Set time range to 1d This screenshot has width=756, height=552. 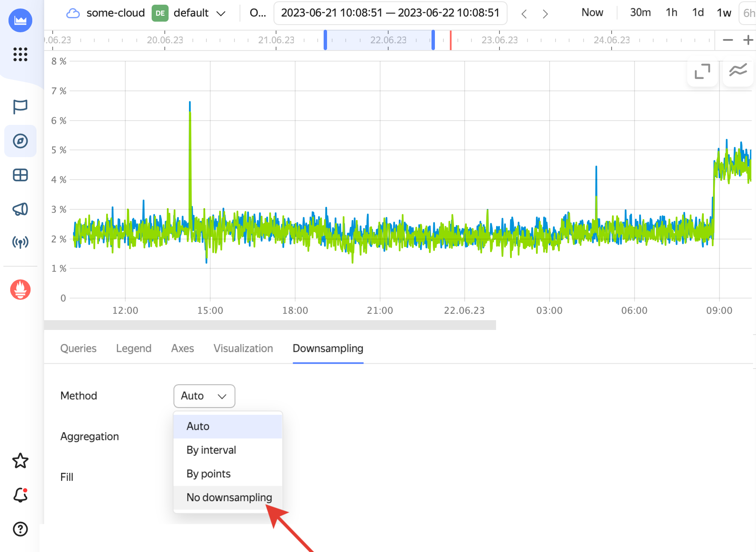(698, 13)
